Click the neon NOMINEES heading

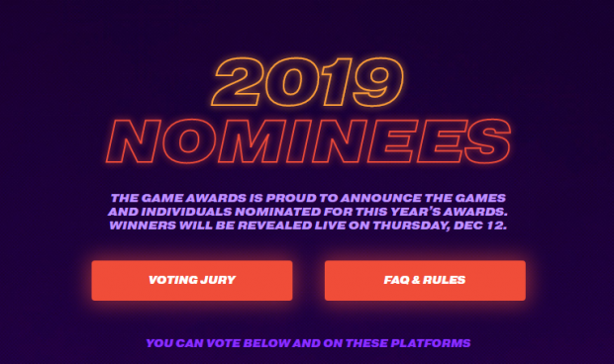coord(308,141)
